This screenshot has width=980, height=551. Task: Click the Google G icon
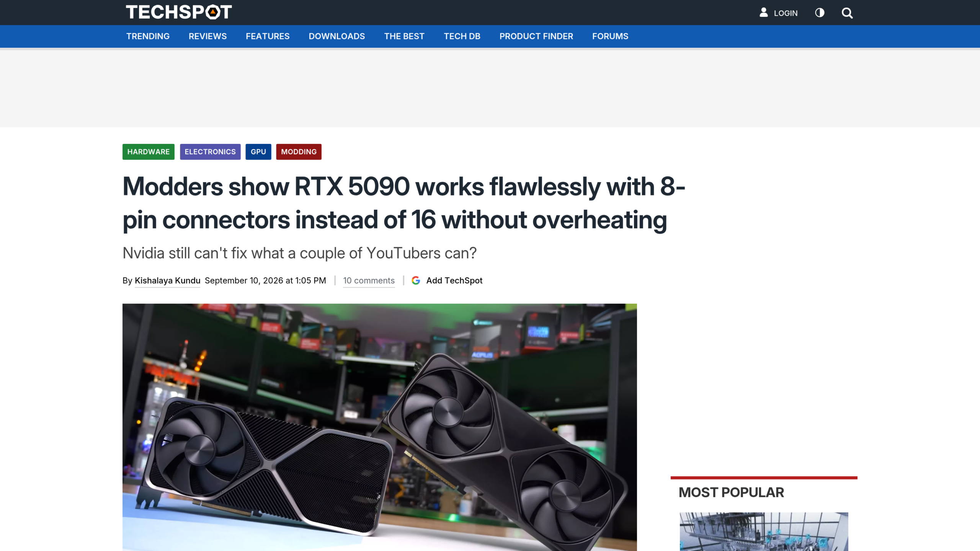(416, 280)
